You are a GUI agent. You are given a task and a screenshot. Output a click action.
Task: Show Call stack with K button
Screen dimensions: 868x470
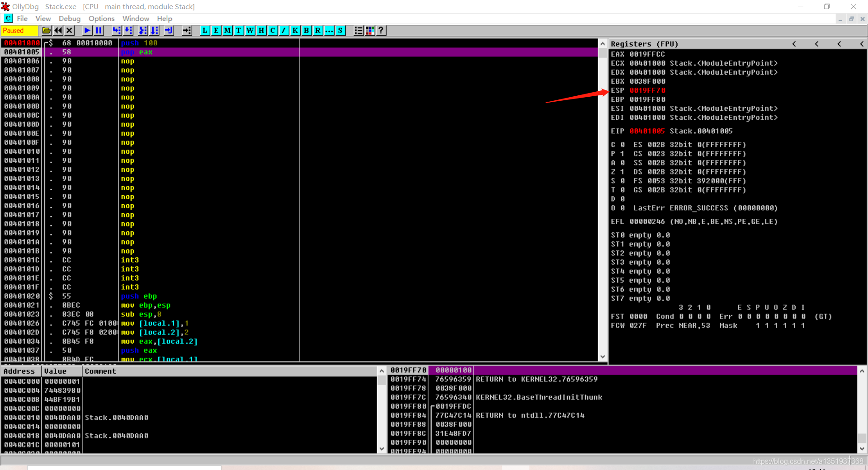tap(296, 30)
